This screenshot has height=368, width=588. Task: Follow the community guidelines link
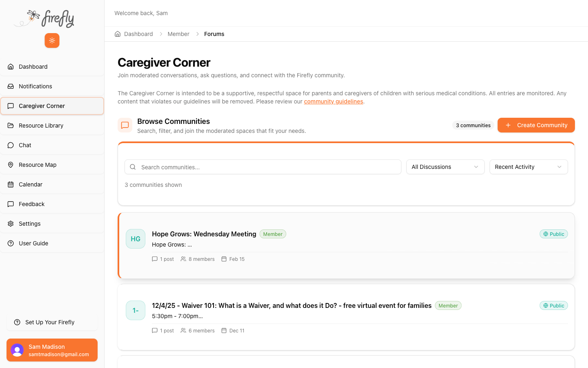pos(333,101)
